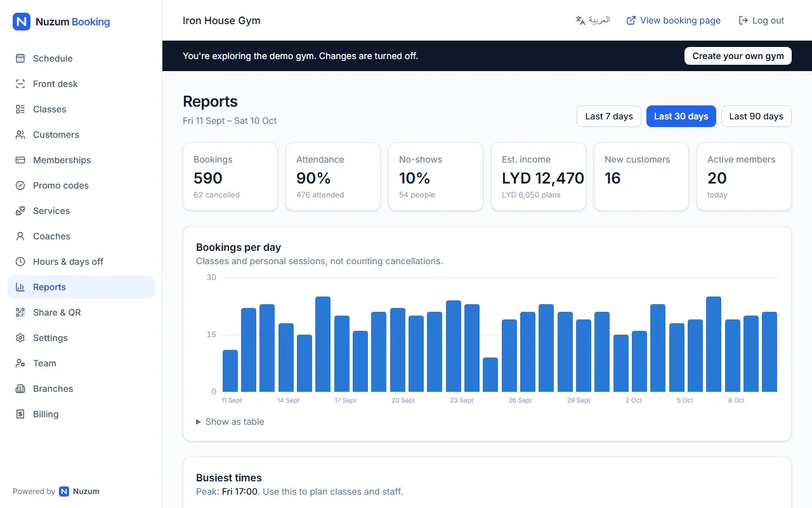Viewport: 812px width, 508px height.
Task: Click the chart bar above 11 Sept
Action: 230,371
